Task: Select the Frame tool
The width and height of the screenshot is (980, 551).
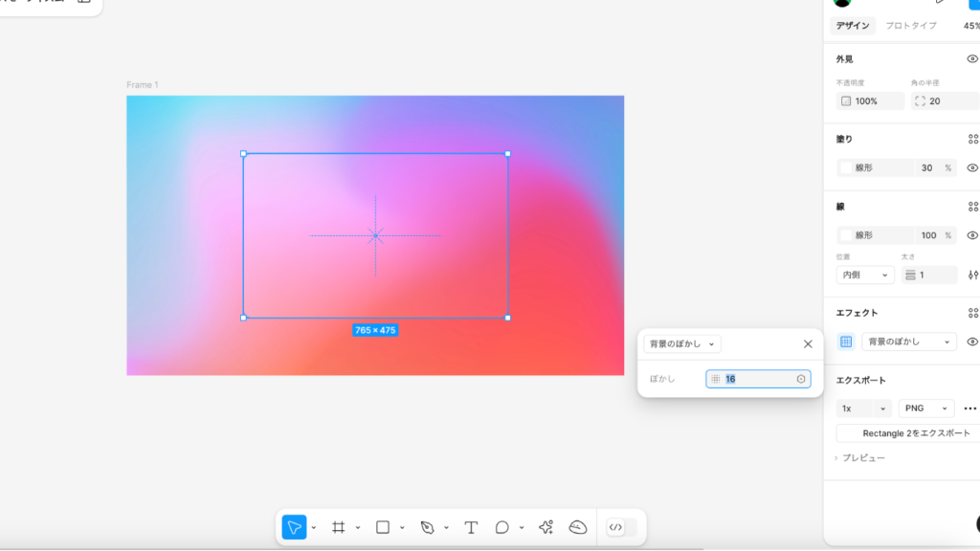Action: tap(338, 527)
